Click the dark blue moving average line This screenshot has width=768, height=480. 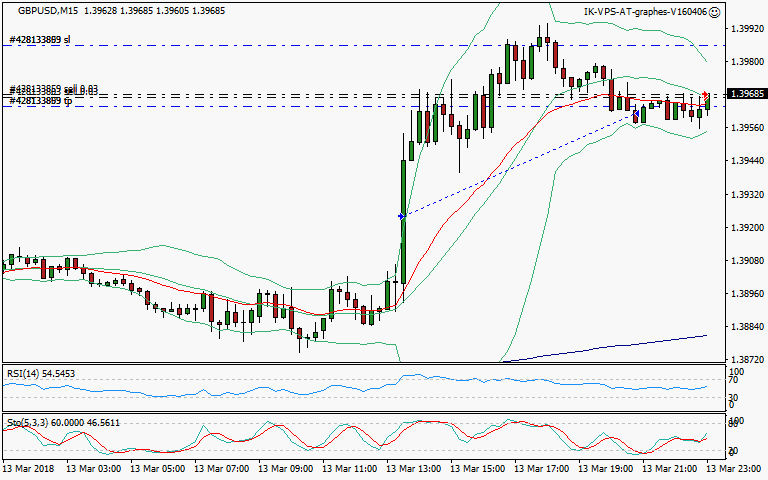(620, 346)
